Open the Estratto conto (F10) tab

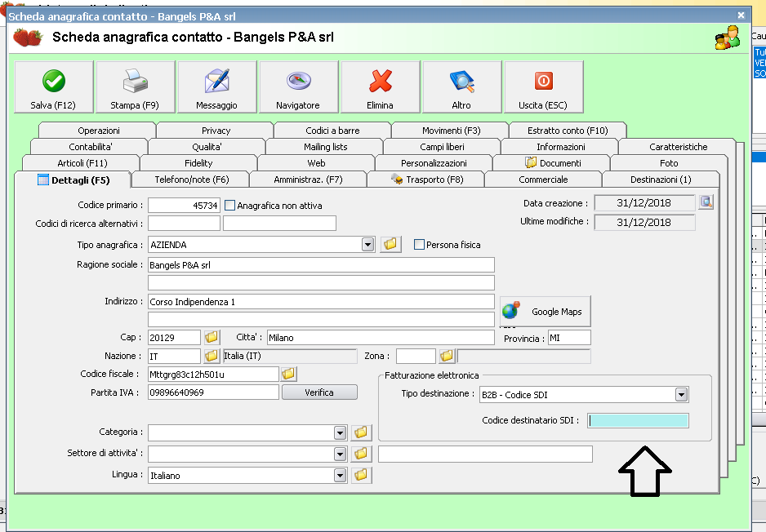click(568, 131)
